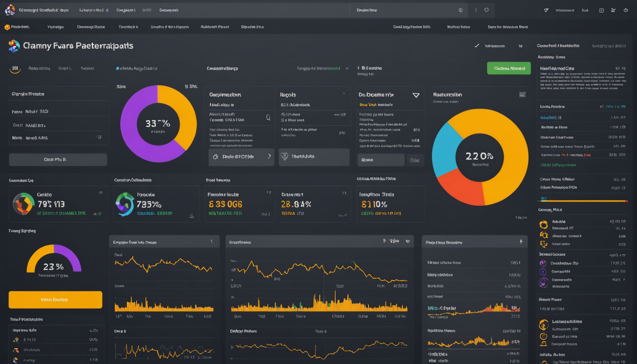Image resolution: width=637 pixels, height=364 pixels.
Task: Click the orange Wirn Bodog button
Action: pos(55,300)
